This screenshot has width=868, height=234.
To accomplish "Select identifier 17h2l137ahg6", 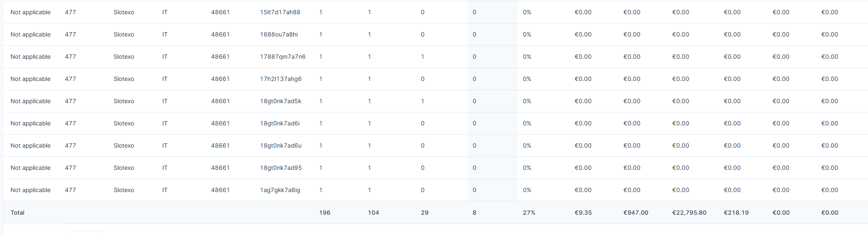I will [x=281, y=79].
